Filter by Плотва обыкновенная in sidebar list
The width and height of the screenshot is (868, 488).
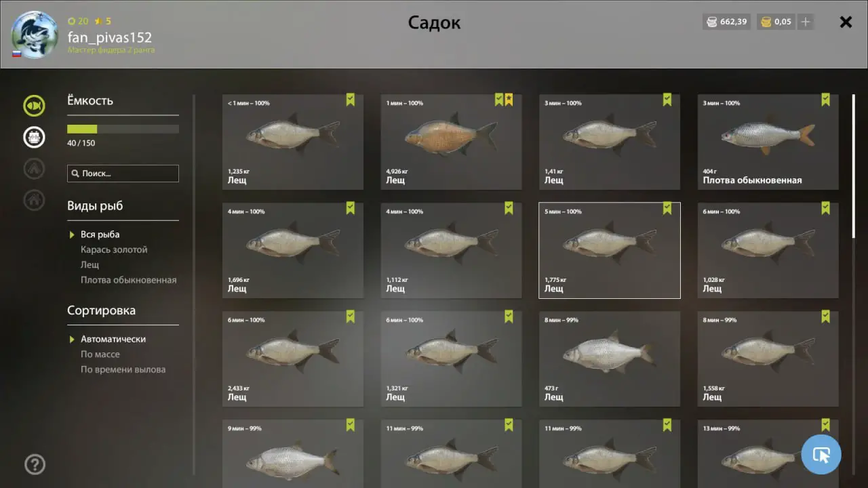129,280
